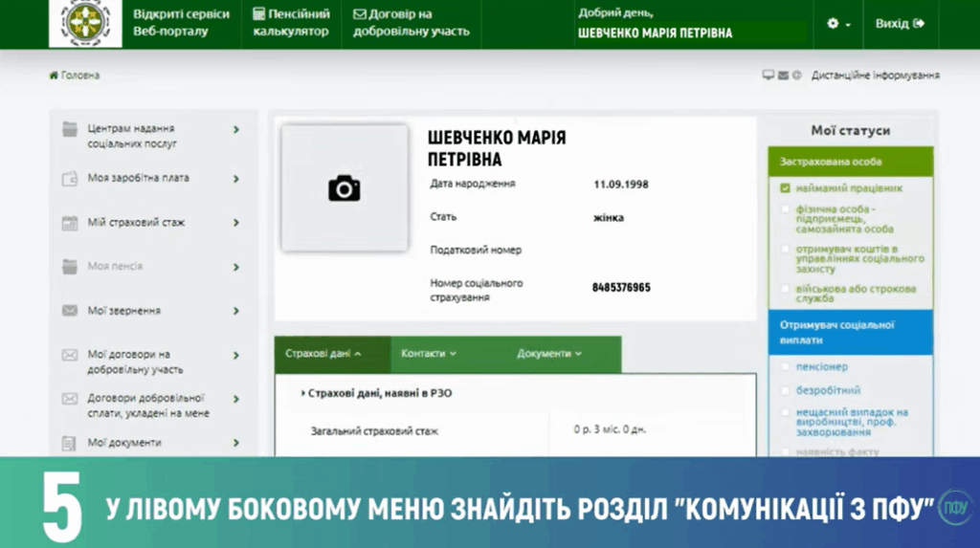Viewport: 980px width, 548px height.
Task: Open the Страхові дані tab
Action: tap(323, 354)
